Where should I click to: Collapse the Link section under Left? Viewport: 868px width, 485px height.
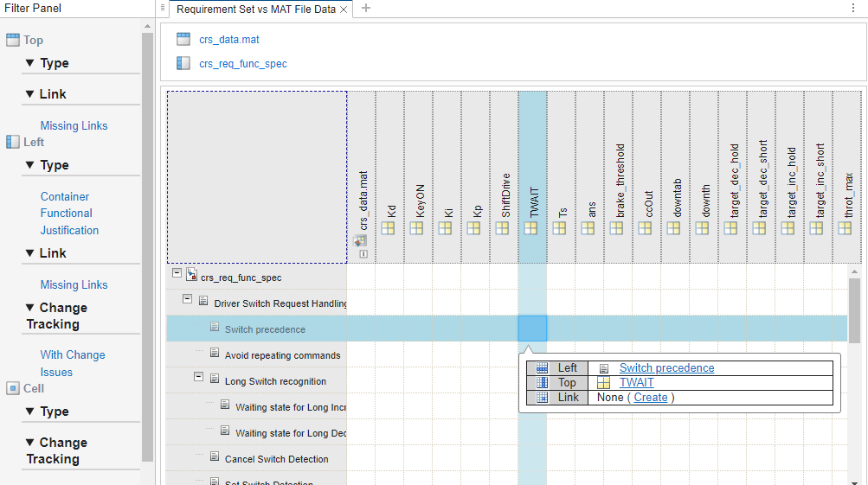pyautogui.click(x=30, y=252)
